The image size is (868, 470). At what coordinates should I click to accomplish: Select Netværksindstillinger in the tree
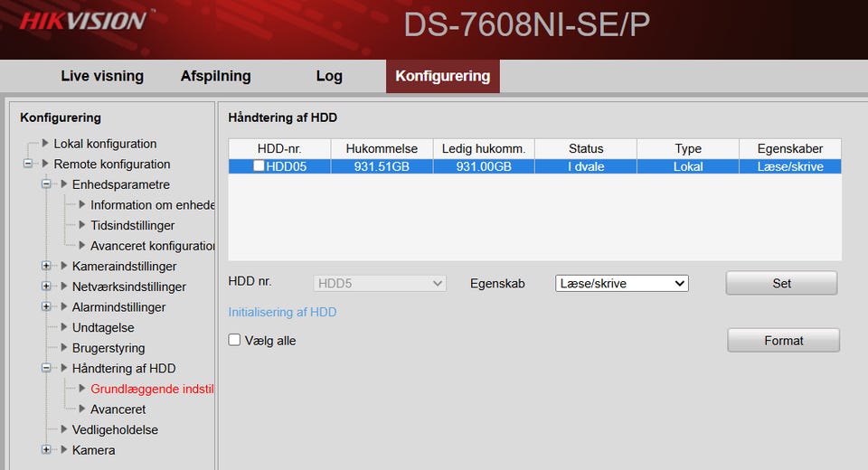[129, 287]
